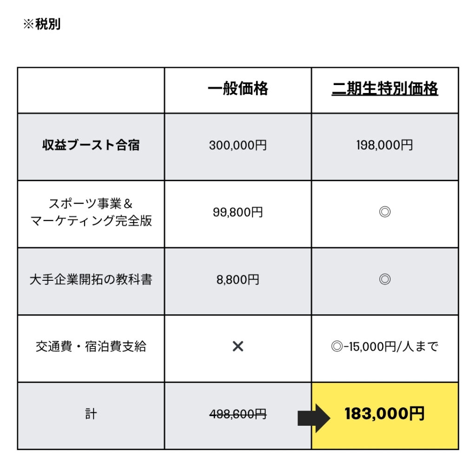Select the underlined 二期生特別価格 header
The image size is (476, 476).
pos(384,89)
